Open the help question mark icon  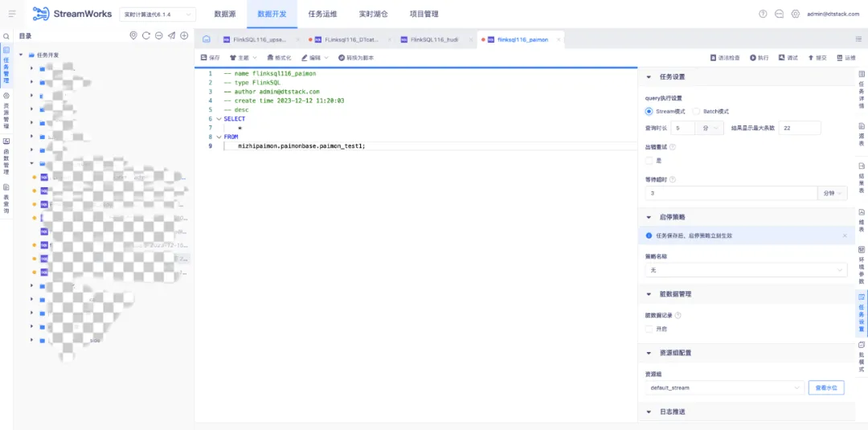[763, 14]
